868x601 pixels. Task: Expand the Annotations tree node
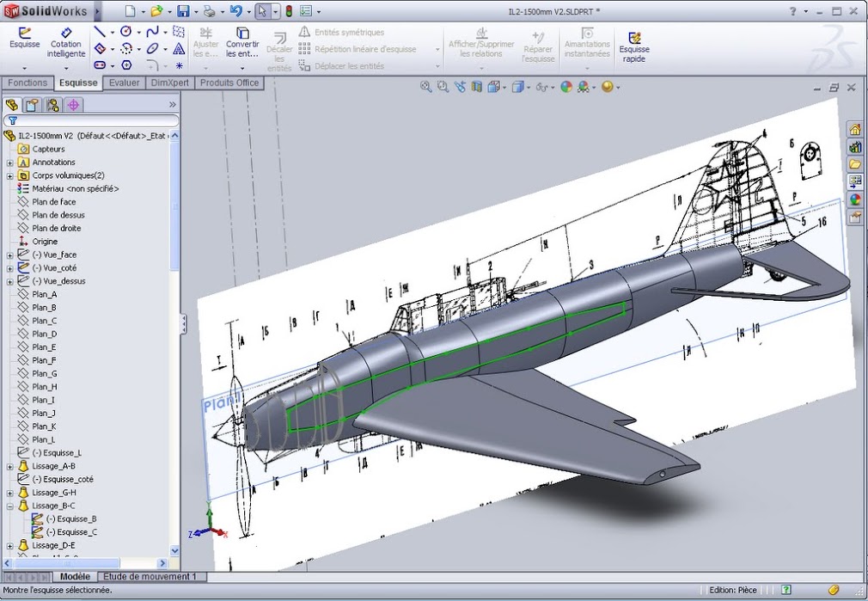tap(9, 163)
